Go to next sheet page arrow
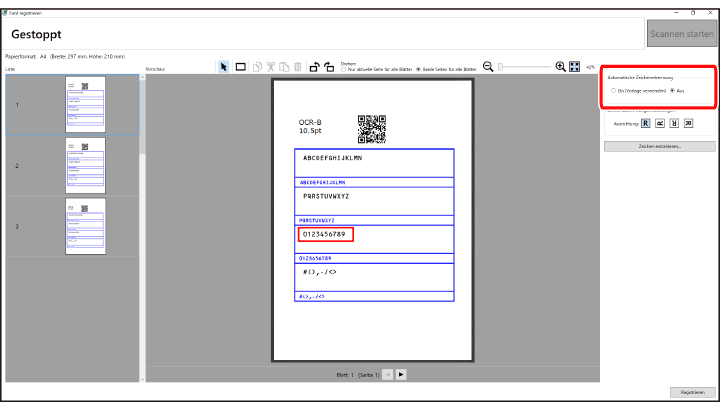The width and height of the screenshot is (720, 402). (x=401, y=373)
